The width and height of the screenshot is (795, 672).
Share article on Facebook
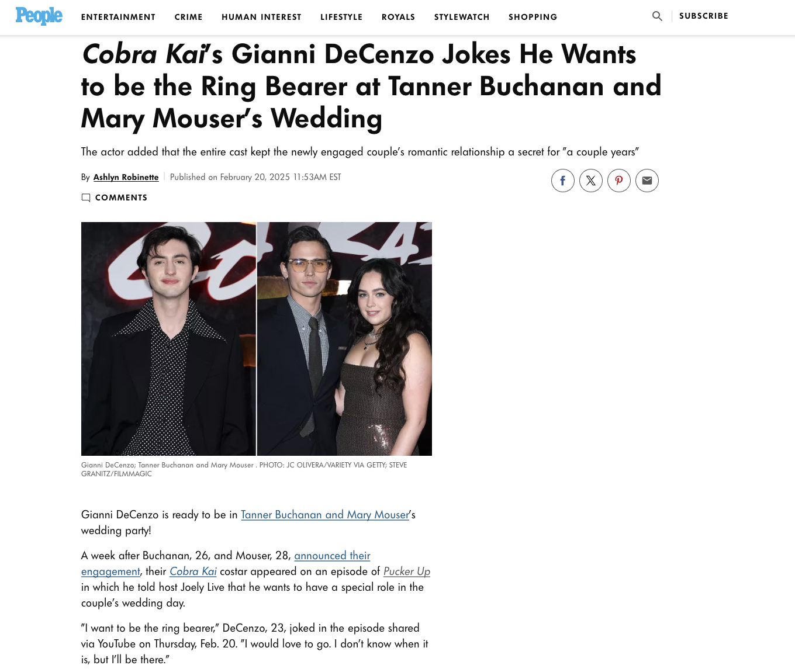(563, 181)
